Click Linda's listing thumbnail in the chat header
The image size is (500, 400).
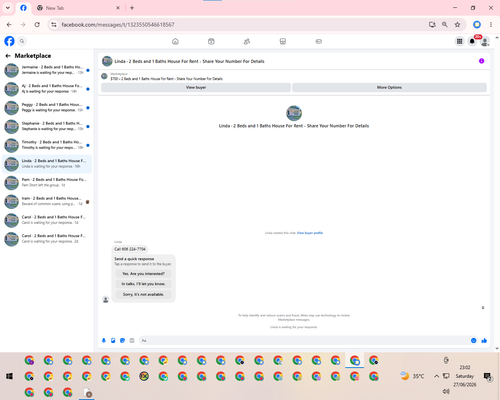coord(107,61)
